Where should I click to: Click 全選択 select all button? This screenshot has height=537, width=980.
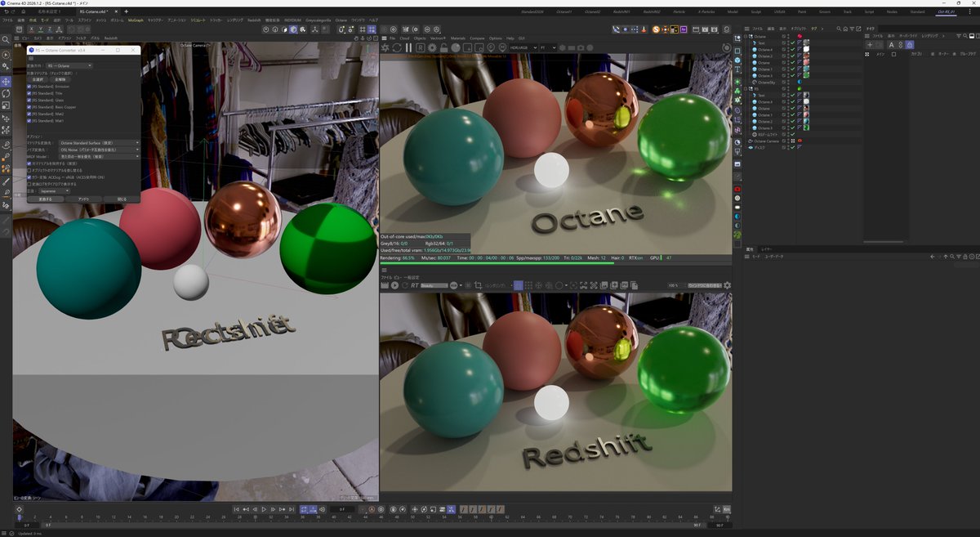[38, 79]
